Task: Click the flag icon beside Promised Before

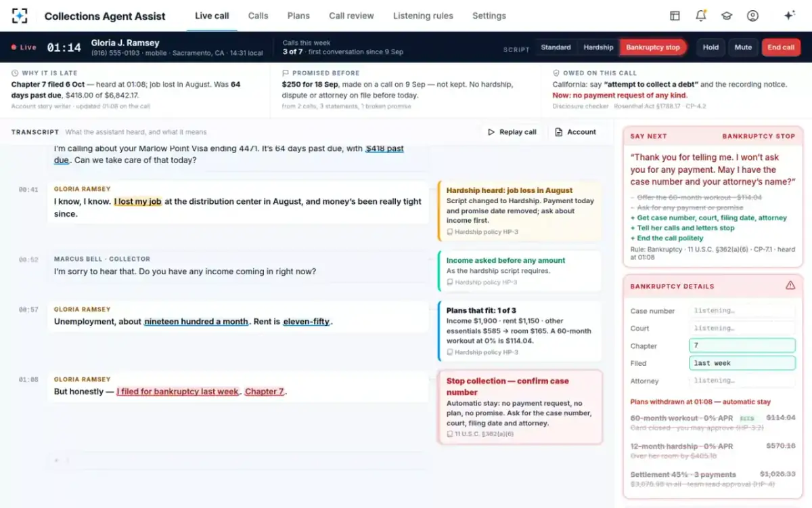Action: coord(286,73)
